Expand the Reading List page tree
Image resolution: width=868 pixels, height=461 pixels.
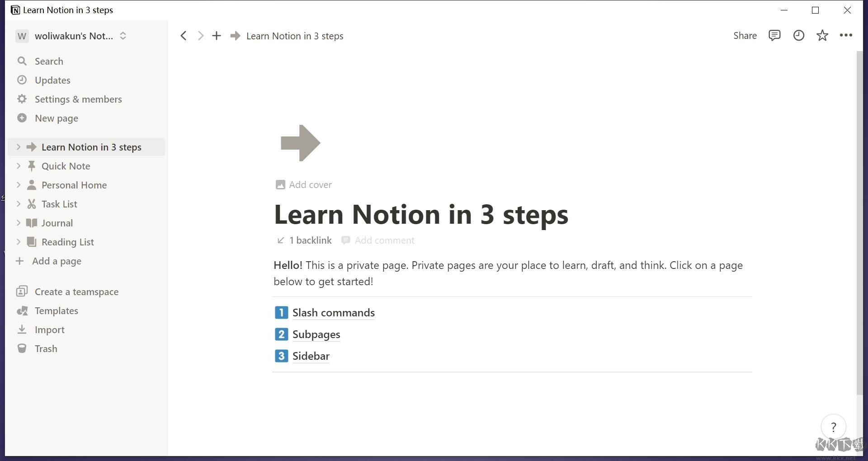[19, 242]
